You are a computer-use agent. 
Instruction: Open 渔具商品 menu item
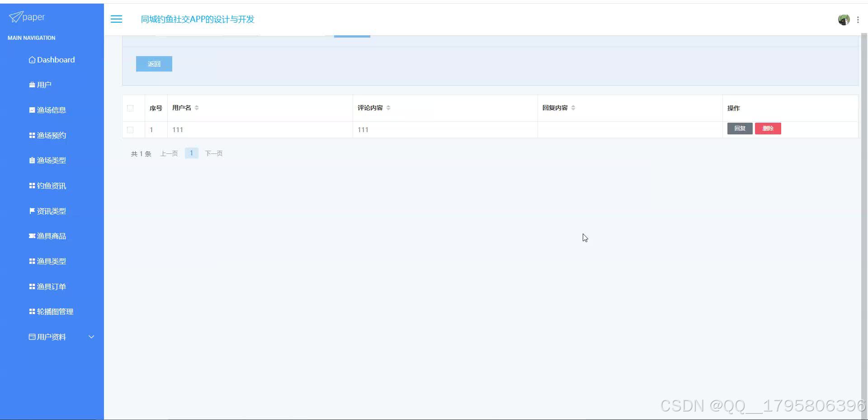pyautogui.click(x=52, y=236)
